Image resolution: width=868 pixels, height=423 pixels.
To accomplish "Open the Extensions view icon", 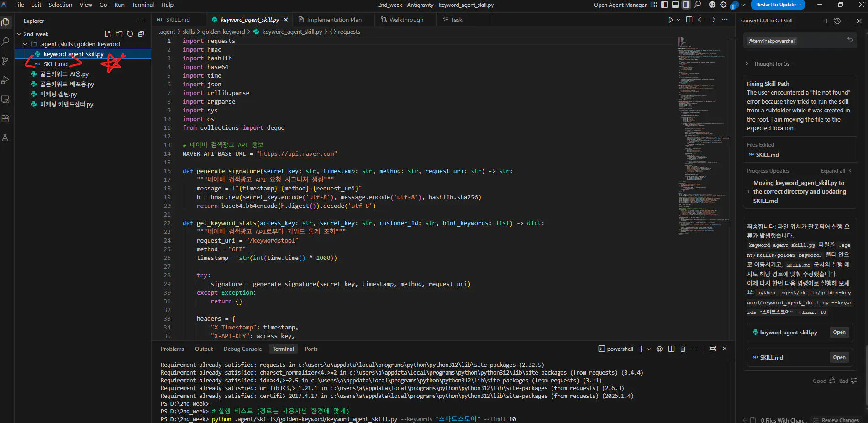I will 5,118.
